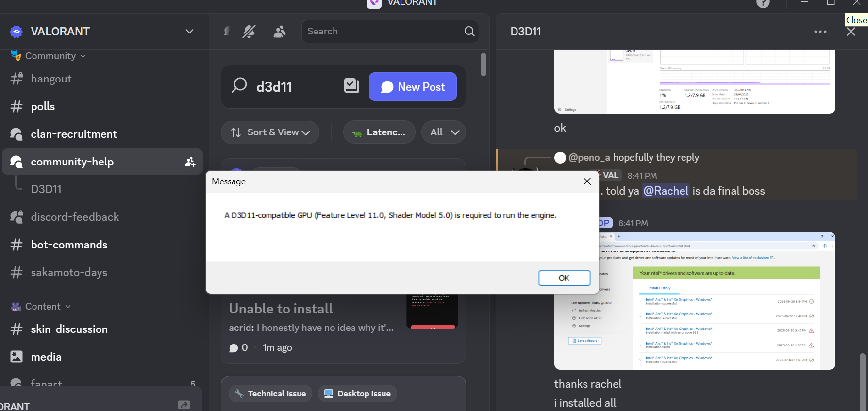Click the comment count icon on Unable to install post
The height and width of the screenshot is (411, 868).
pos(234,348)
